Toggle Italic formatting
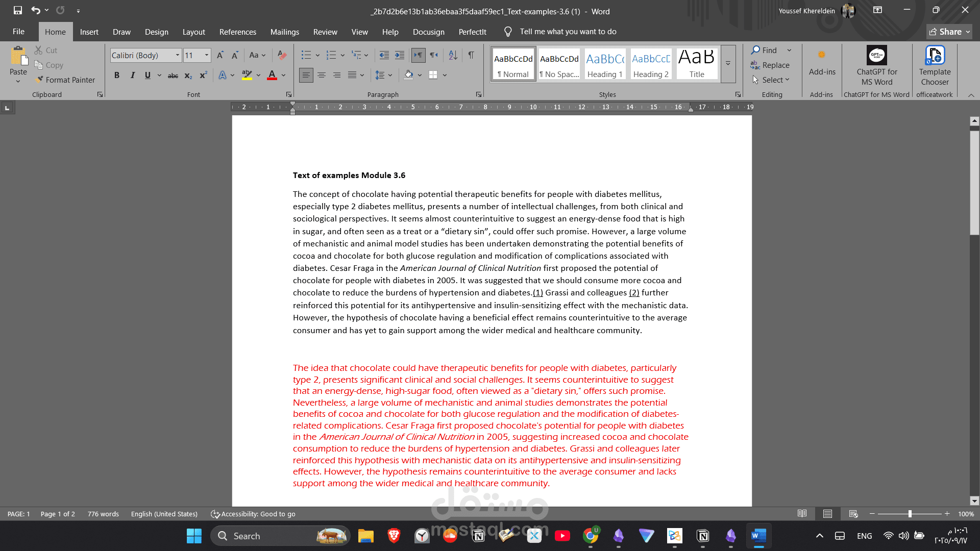 [132, 75]
